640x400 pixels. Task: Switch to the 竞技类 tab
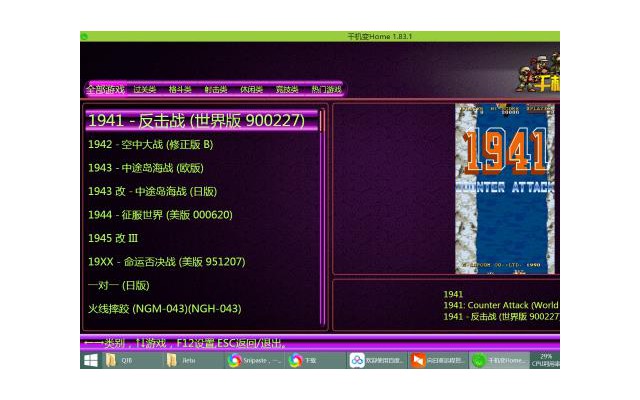[287, 90]
